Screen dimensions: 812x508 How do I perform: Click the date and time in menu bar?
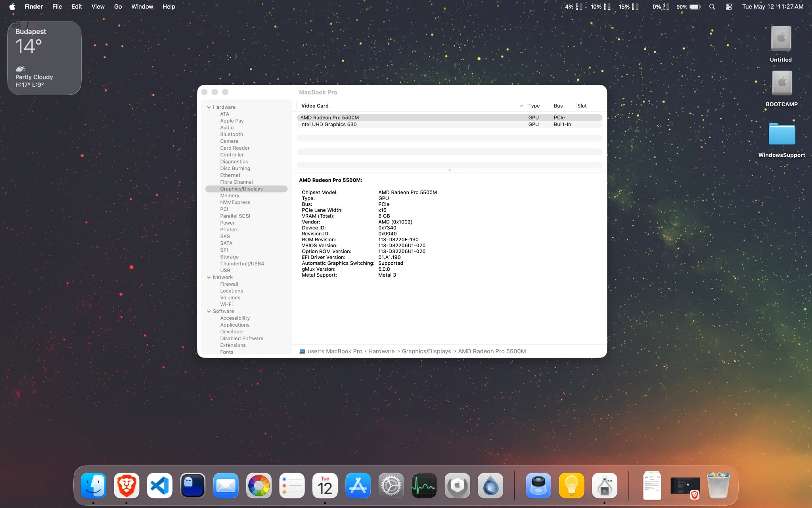click(x=773, y=6)
